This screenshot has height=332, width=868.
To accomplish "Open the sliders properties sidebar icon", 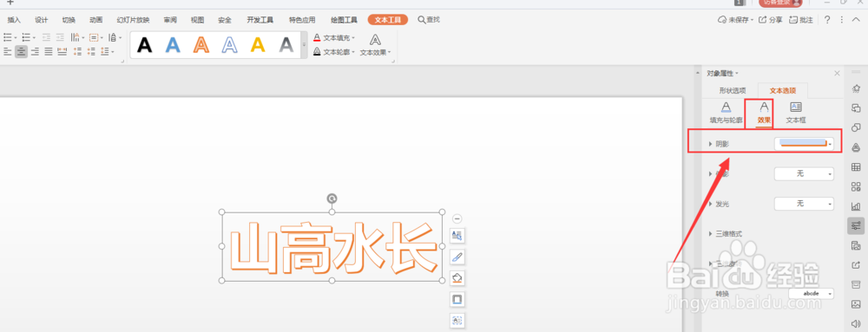I will pos(856,225).
